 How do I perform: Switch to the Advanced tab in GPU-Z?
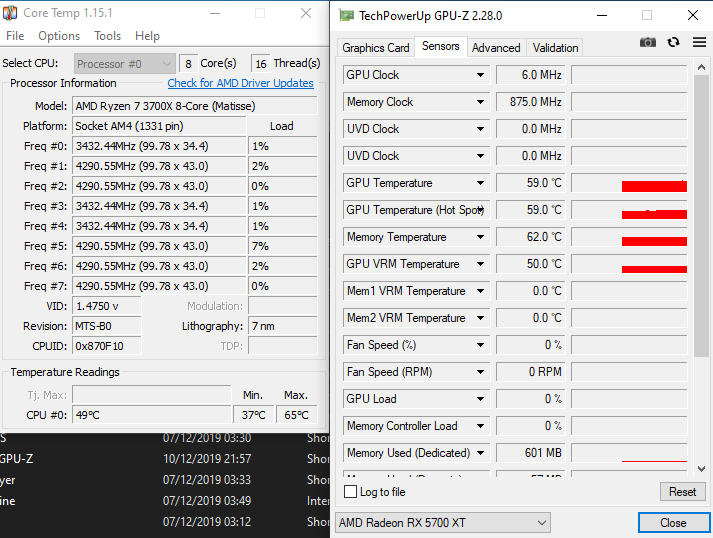[x=496, y=48]
